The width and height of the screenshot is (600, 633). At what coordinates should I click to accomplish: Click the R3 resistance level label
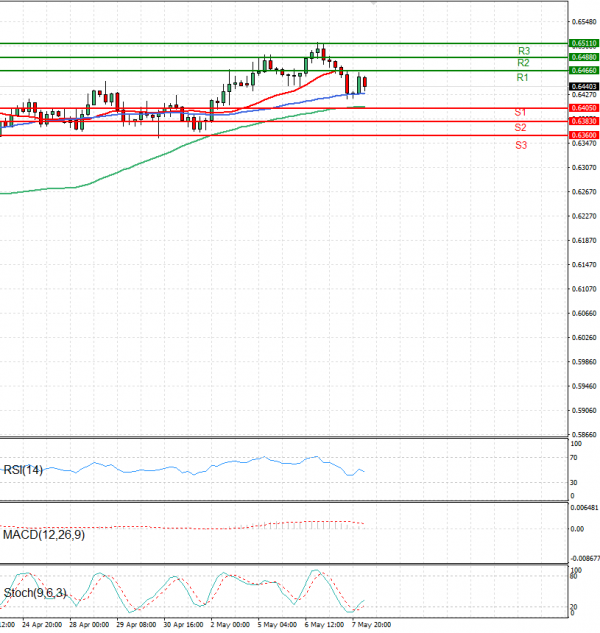tap(523, 50)
